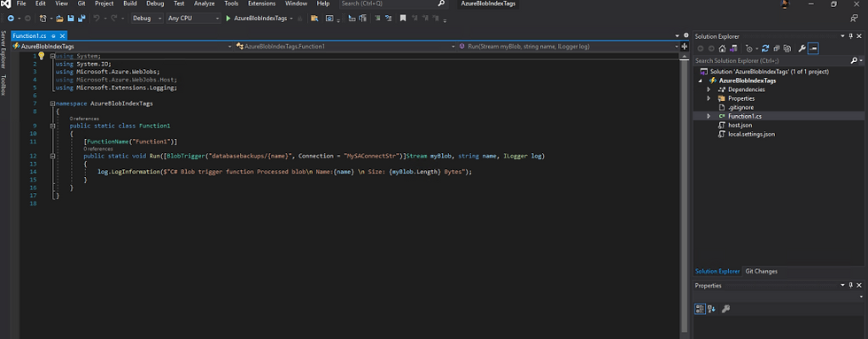The height and width of the screenshot is (339, 868).
Task: Expand the Function1.cs node in Solution Explorer
Action: point(709,116)
